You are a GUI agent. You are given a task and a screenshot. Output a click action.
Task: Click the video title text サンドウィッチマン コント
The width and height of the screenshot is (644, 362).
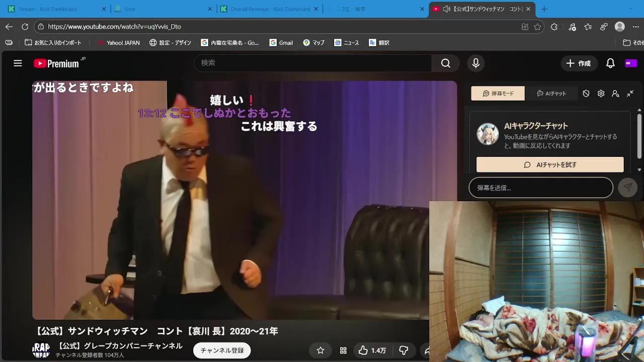[x=156, y=331]
